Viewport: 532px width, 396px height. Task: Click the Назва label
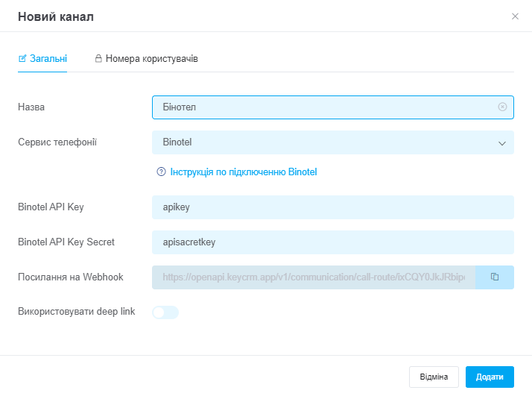point(31,107)
